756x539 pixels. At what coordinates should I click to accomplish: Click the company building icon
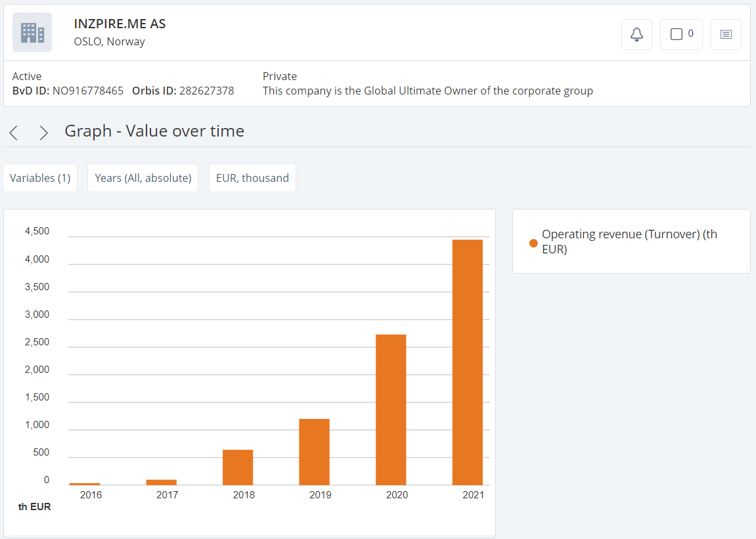click(x=32, y=32)
